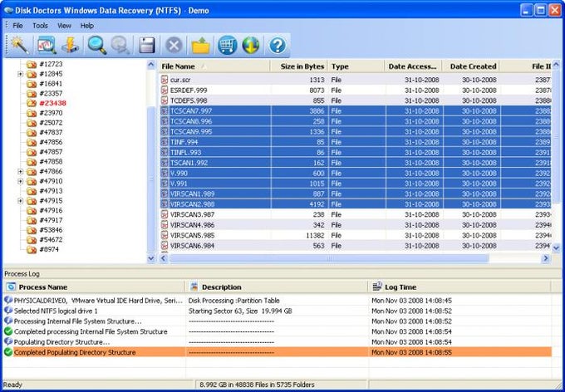Click the file list scroll right arrow

546,258
